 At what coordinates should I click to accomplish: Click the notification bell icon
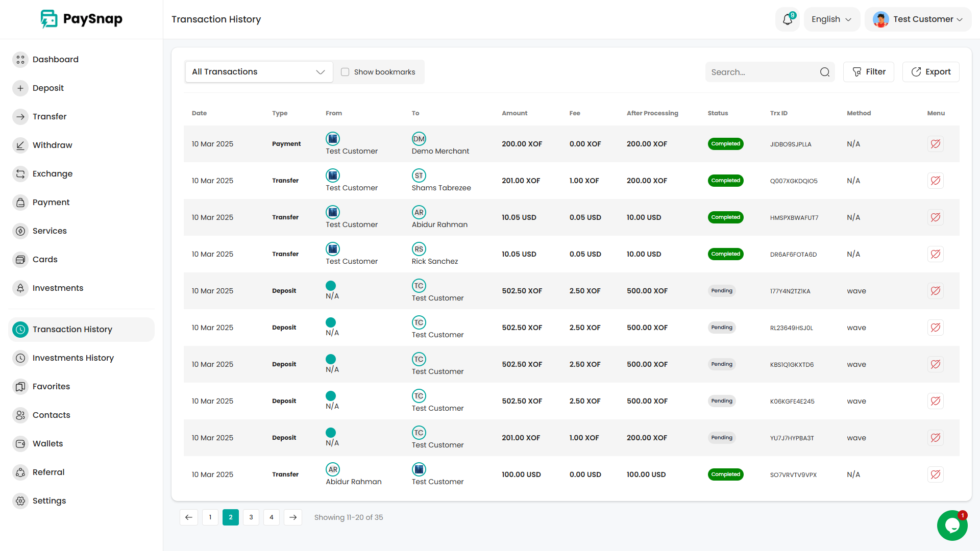(x=787, y=19)
